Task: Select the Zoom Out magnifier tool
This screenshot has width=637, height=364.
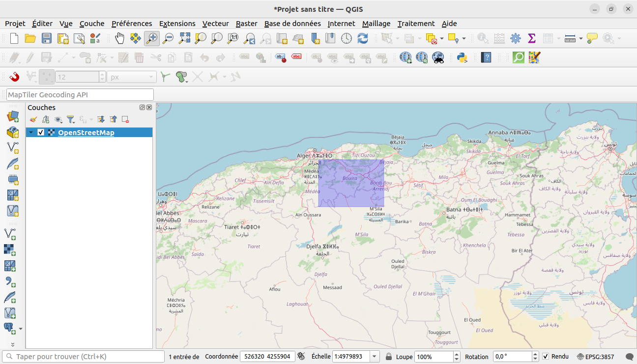Action: (168, 38)
